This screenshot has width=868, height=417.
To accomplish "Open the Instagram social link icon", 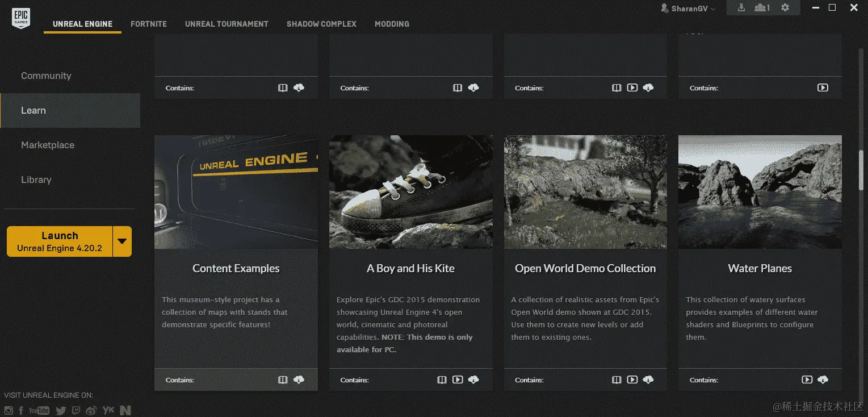I will point(9,410).
